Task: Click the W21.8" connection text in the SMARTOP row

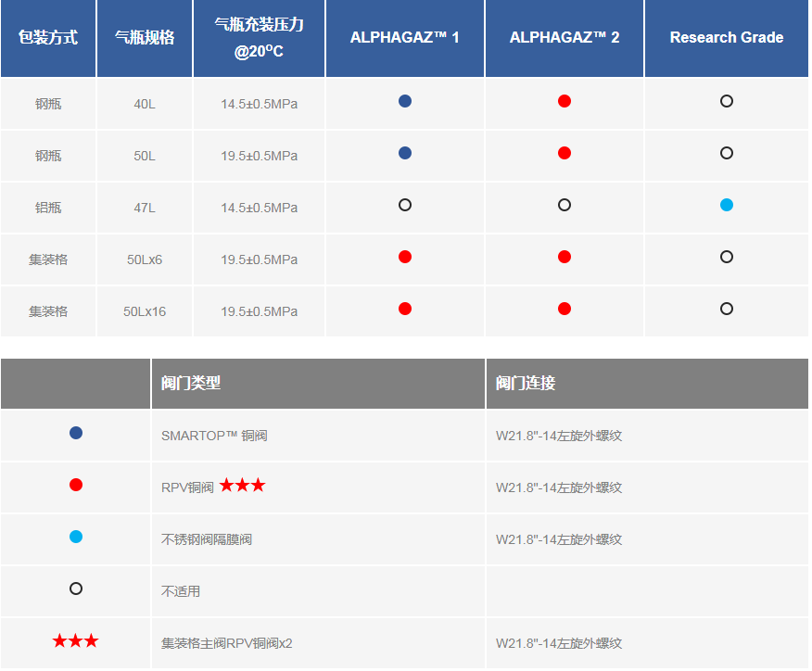Action: pyautogui.click(x=559, y=436)
